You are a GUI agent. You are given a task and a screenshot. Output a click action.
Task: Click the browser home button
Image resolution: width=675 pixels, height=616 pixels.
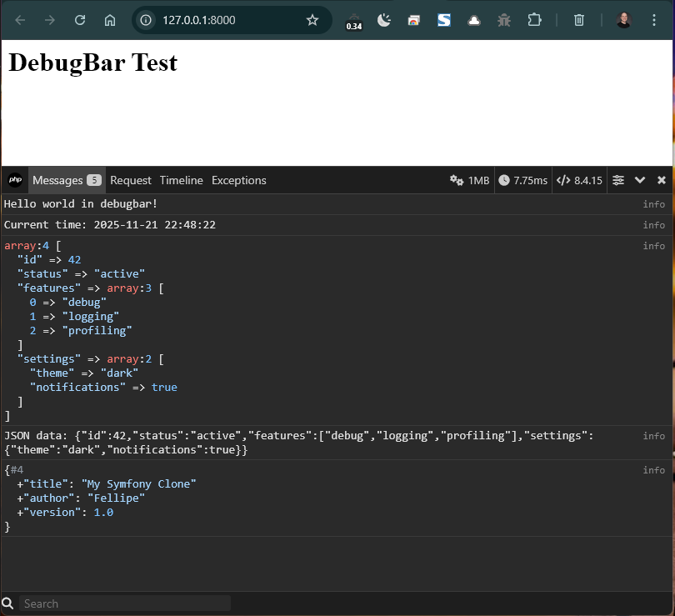click(110, 20)
